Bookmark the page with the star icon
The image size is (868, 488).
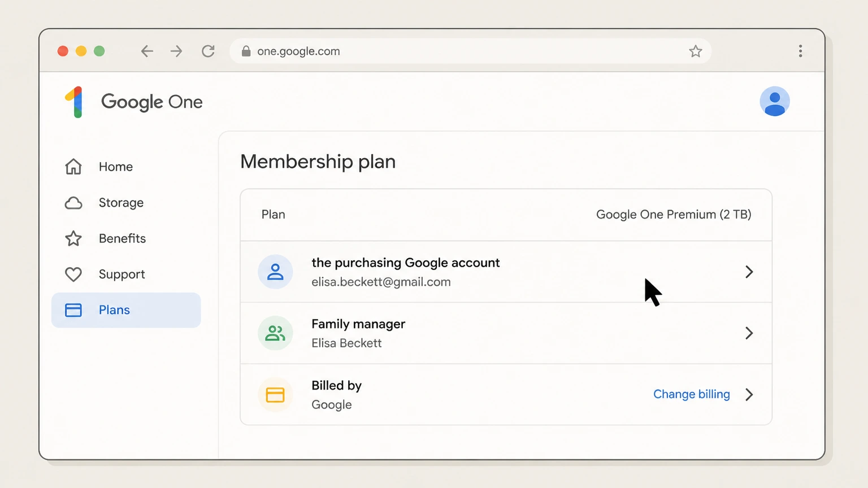coord(695,51)
